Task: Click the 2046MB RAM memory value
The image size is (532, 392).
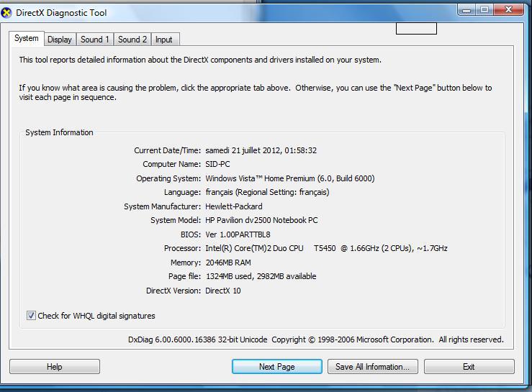Action: (x=228, y=263)
